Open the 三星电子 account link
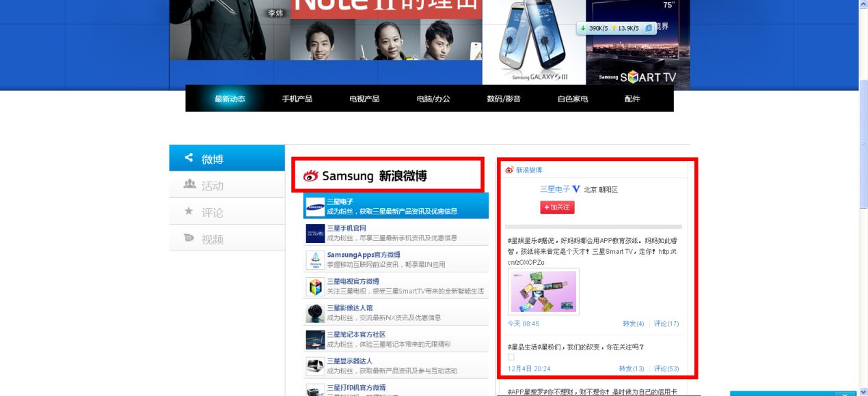868x396 pixels. (340, 201)
